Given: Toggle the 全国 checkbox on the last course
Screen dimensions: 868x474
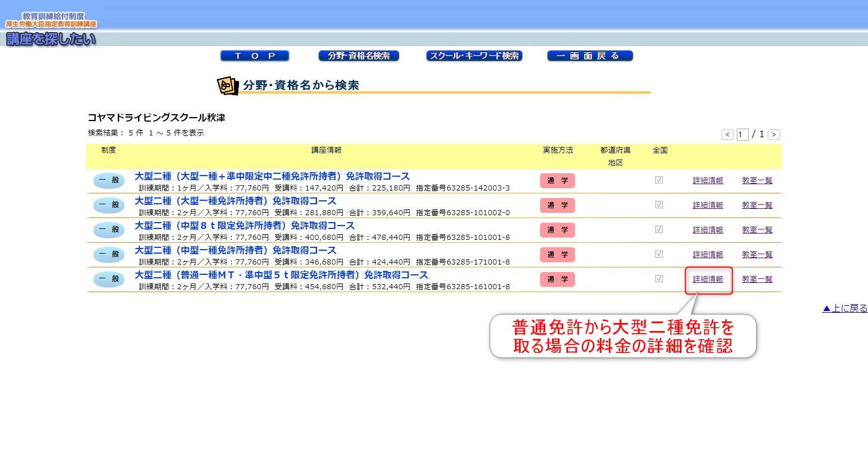Looking at the screenshot, I should click(x=659, y=279).
